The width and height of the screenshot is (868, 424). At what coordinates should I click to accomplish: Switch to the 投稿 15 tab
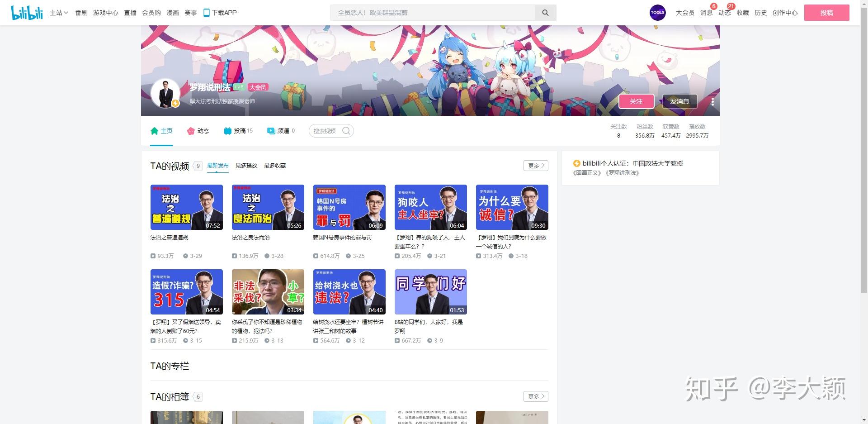[x=238, y=131]
